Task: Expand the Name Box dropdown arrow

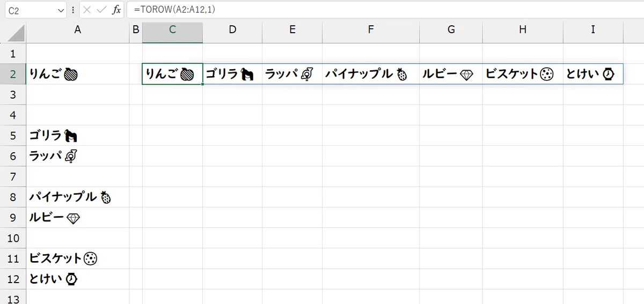Action: click(x=61, y=10)
